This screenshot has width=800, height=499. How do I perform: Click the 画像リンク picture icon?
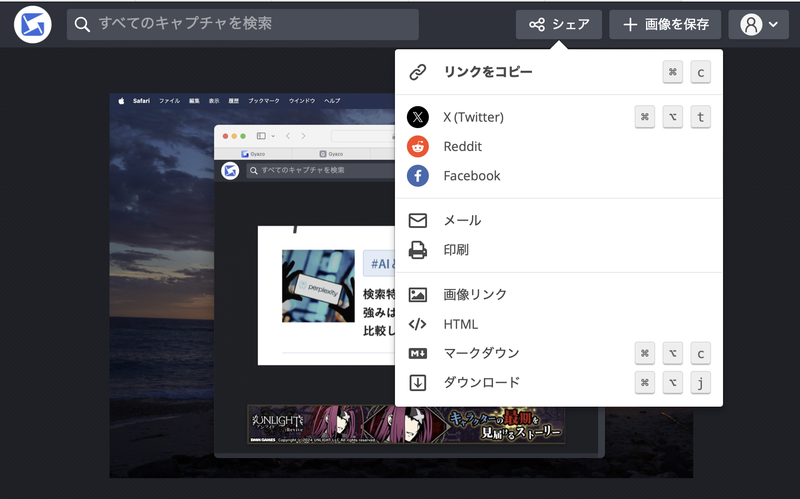418,295
